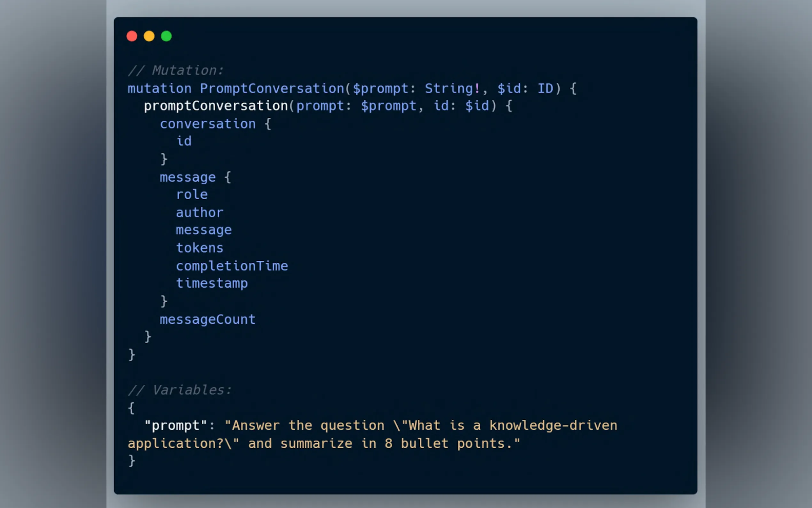812x508 pixels.
Task: Click the 'author' field name
Action: click(200, 213)
